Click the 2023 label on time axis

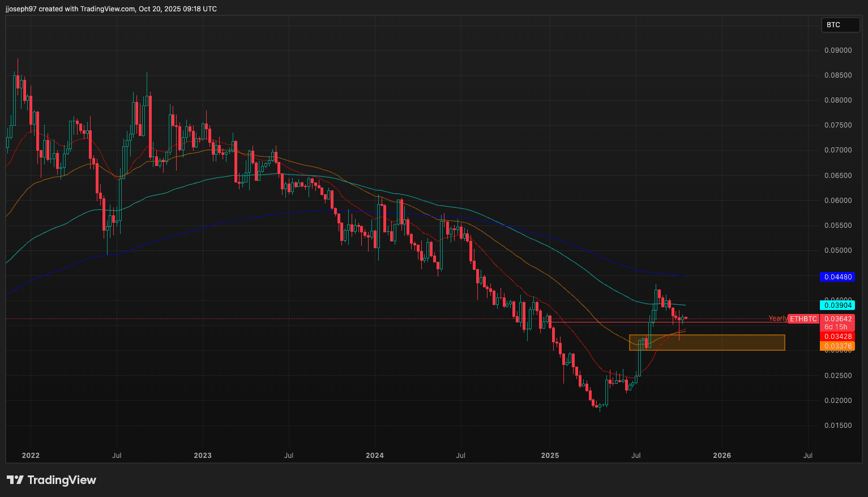pos(203,456)
